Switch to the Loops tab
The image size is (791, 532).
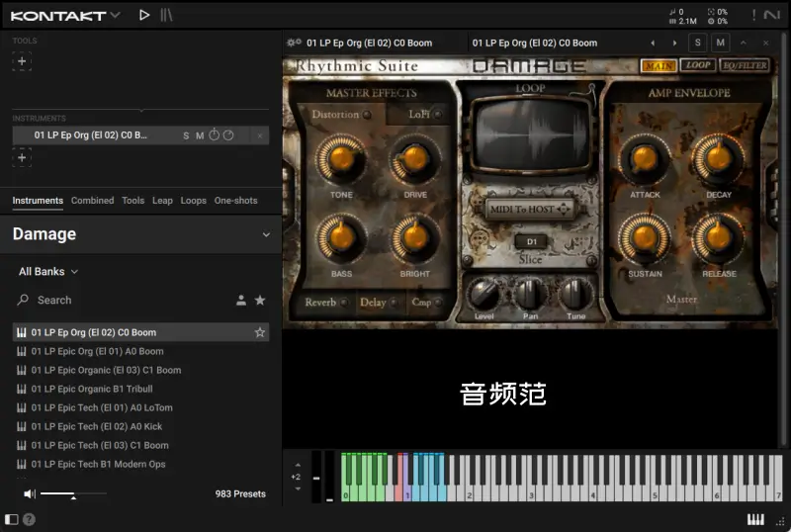193,201
